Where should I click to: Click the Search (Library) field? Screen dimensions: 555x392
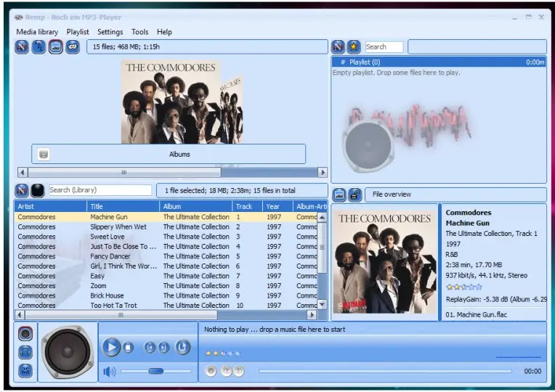(100, 190)
